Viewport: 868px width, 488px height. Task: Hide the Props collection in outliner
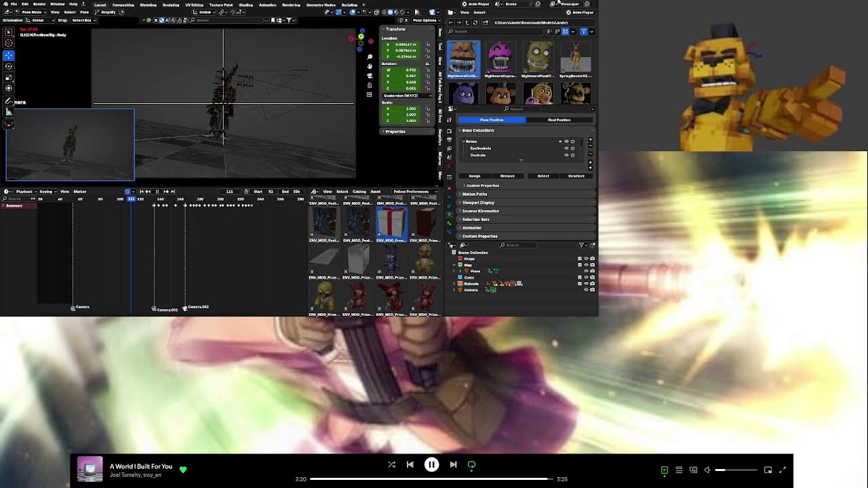(586, 259)
